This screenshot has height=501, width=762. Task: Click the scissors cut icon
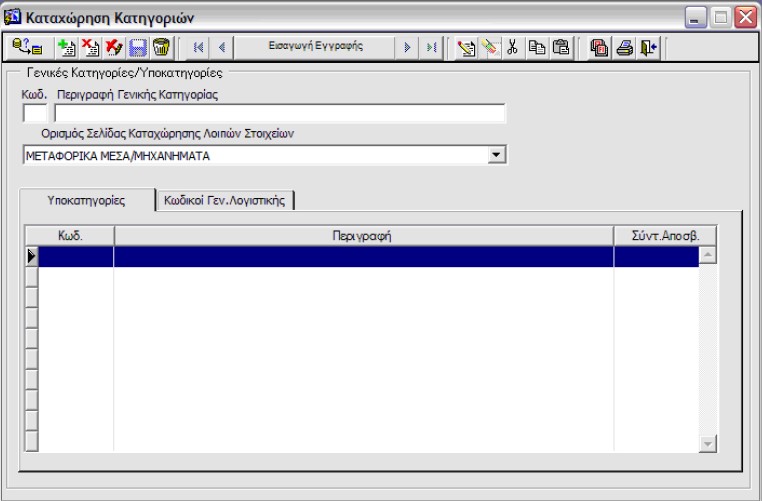point(511,47)
